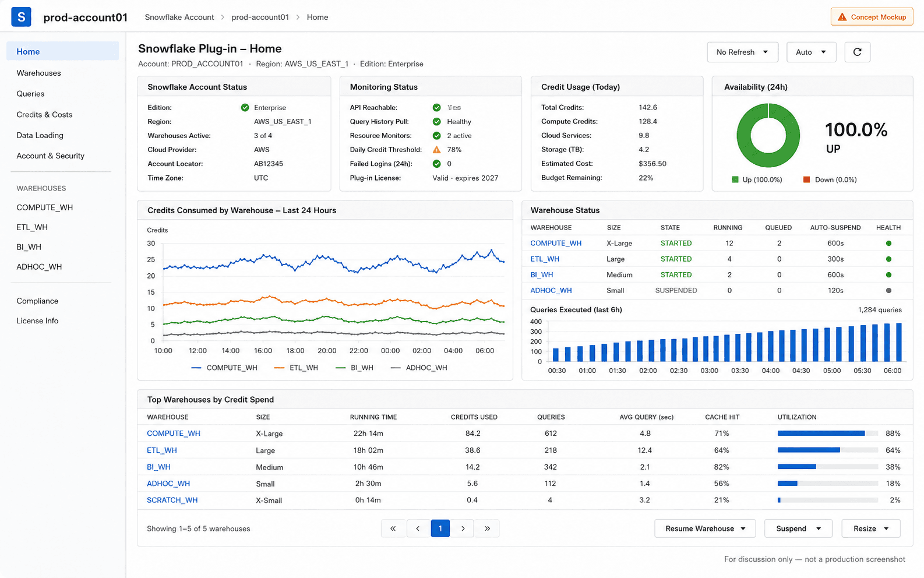Click the Failed Logins green check icon
This screenshot has height=578, width=924.
pos(436,164)
